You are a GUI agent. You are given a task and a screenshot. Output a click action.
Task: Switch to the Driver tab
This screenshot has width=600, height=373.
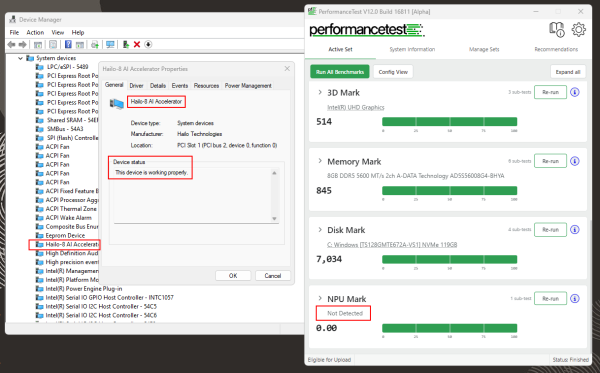coord(136,86)
